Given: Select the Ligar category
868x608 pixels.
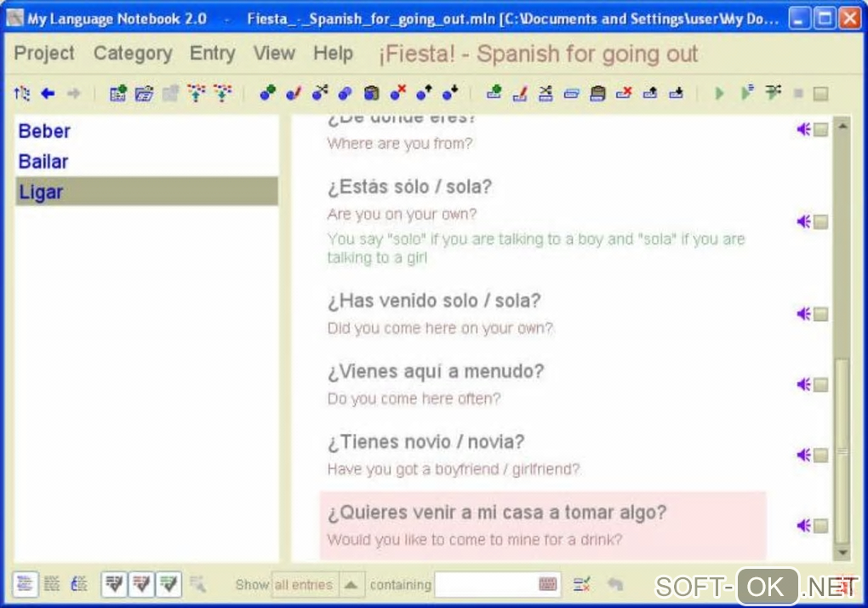Looking at the screenshot, I should 146,192.
